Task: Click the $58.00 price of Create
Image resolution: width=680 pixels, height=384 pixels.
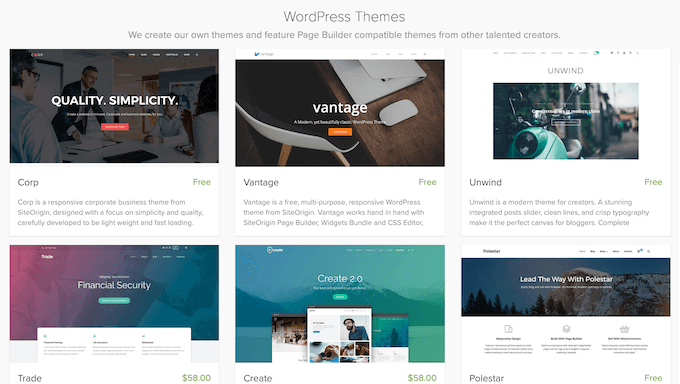Action: click(422, 378)
